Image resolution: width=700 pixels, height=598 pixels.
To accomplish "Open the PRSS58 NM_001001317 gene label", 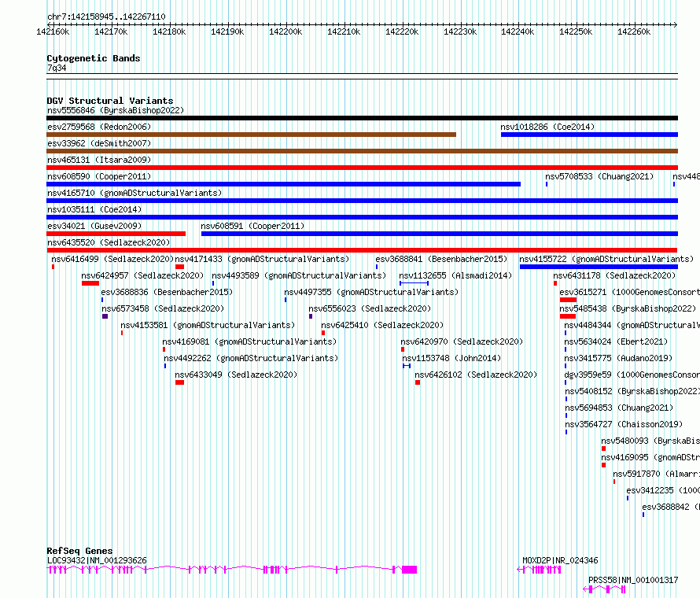I will (633, 580).
